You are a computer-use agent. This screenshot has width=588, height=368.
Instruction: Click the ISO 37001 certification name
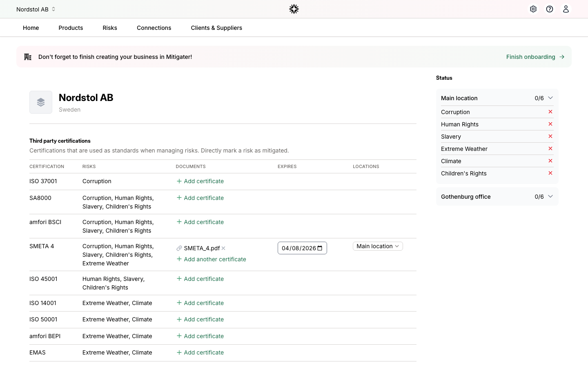coord(43,181)
